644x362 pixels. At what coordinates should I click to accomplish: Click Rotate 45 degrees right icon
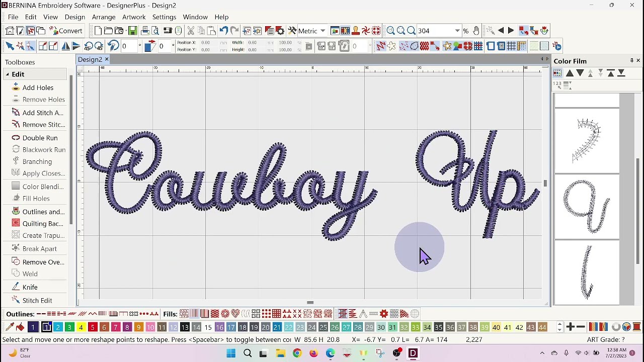[x=99, y=46]
